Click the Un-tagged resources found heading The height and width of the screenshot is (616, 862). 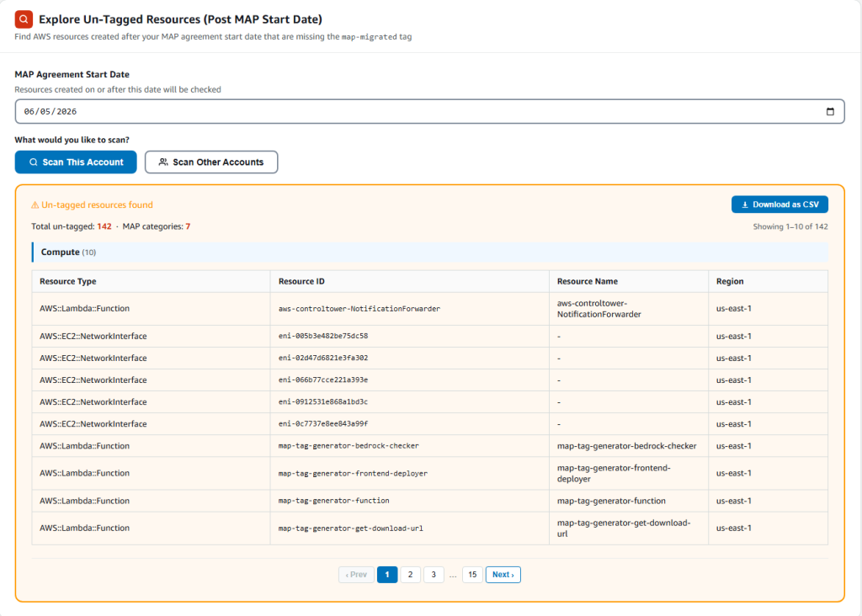tap(98, 205)
